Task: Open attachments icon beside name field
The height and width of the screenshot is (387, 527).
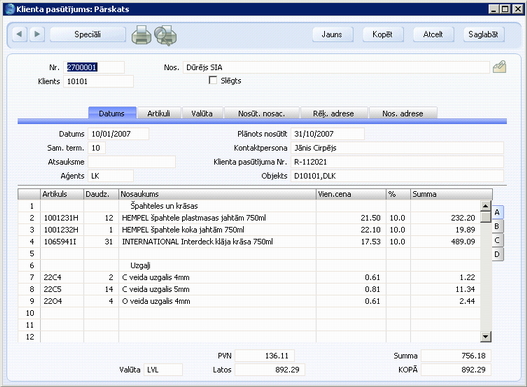Action: pyautogui.click(x=499, y=67)
